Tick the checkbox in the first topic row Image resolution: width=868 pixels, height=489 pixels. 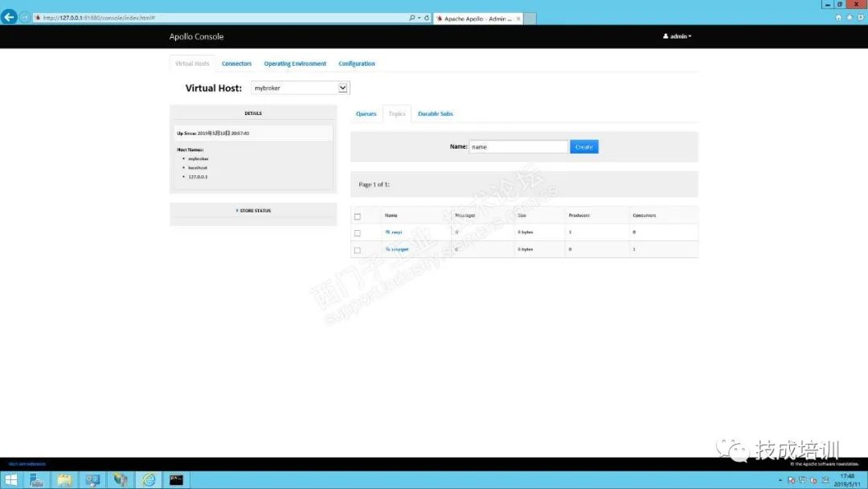(357, 233)
